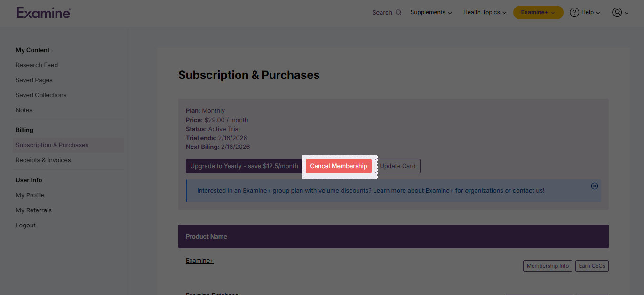
Task: Follow the Learn more link
Action: coord(390,191)
